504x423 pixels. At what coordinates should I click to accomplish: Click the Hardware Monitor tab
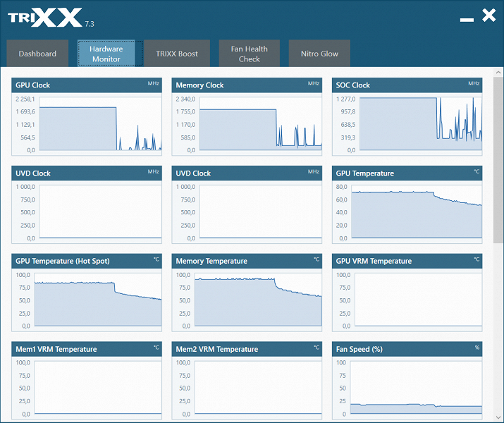tap(106, 54)
